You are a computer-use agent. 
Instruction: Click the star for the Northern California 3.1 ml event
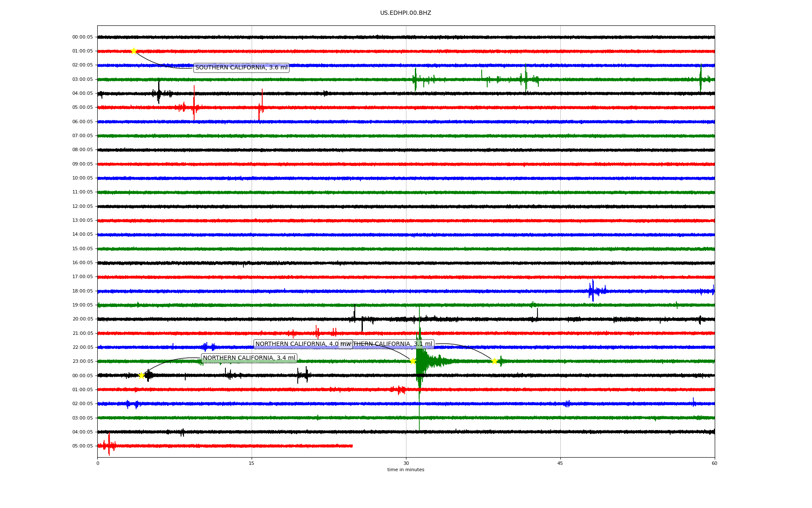pos(494,361)
